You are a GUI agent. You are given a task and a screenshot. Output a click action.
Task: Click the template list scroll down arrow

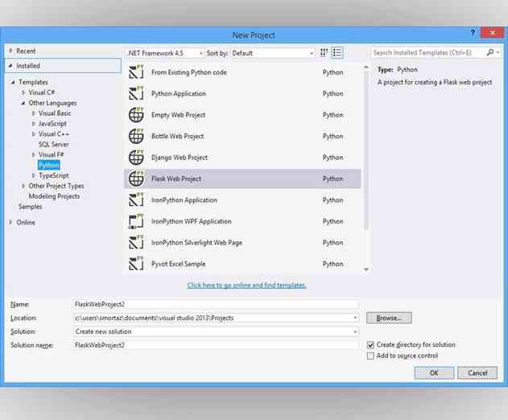[x=366, y=269]
